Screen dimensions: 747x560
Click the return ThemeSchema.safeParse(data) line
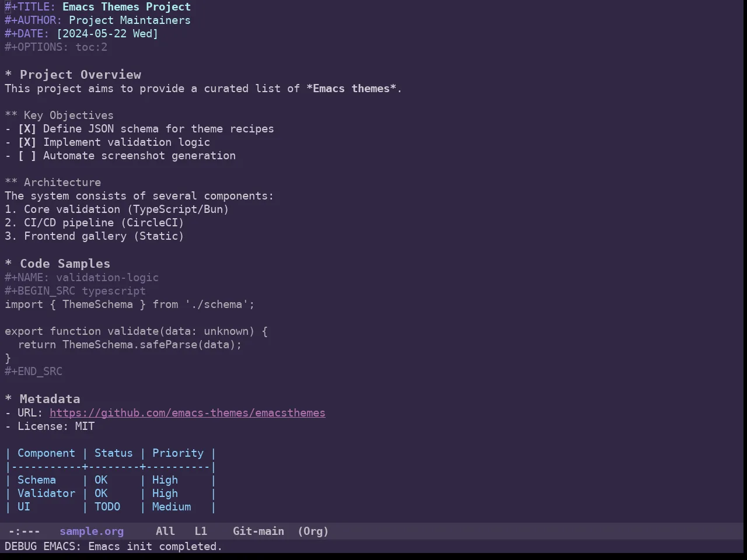tap(130, 345)
